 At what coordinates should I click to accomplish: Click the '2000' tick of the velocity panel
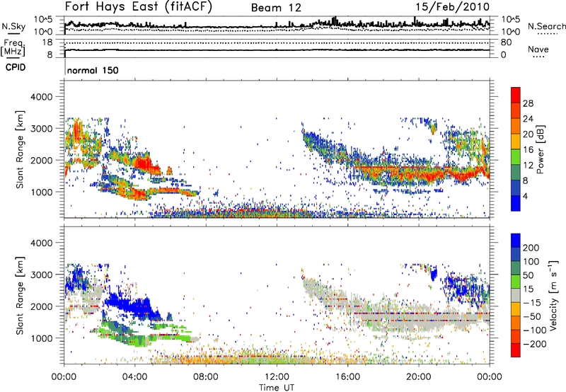pyautogui.click(x=42, y=306)
